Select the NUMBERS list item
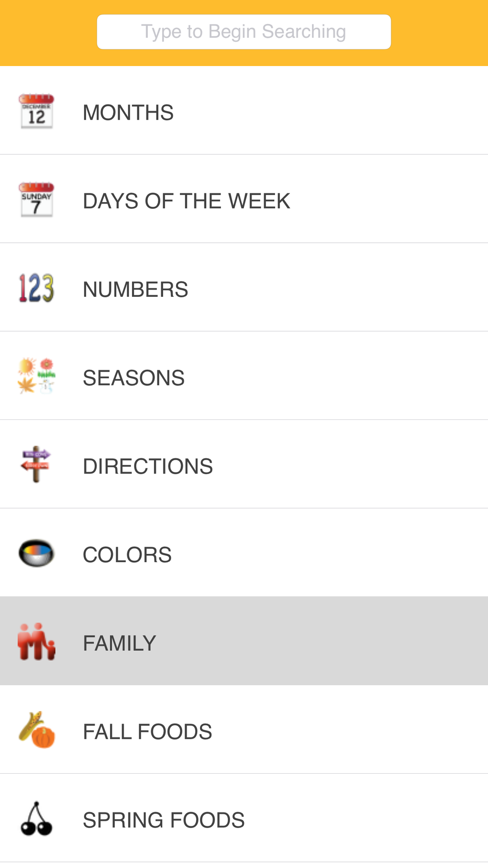Image resolution: width=488 pixels, height=868 pixels. point(135,290)
